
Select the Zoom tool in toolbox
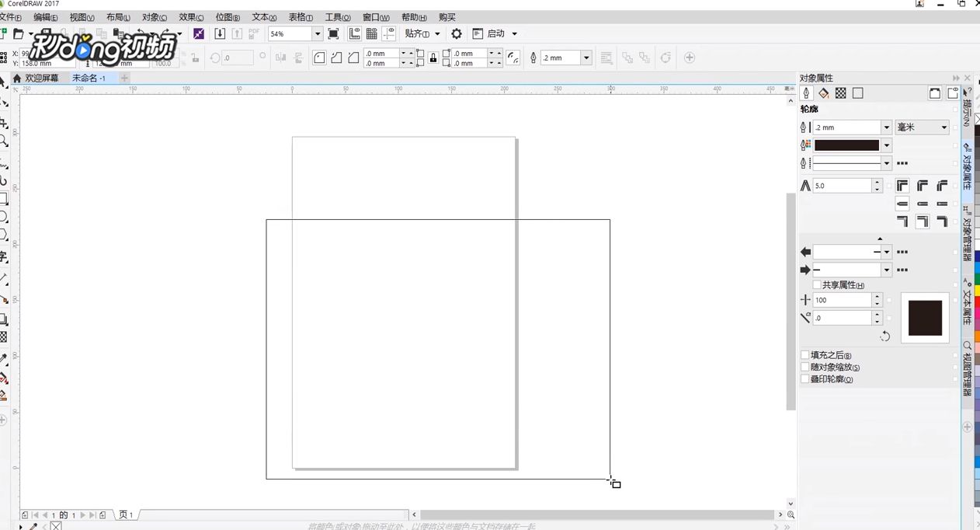coord(4,141)
